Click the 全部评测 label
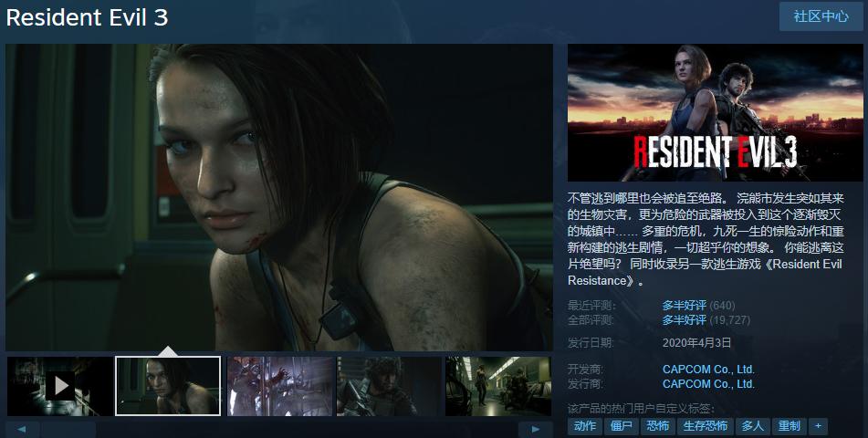 591,320
